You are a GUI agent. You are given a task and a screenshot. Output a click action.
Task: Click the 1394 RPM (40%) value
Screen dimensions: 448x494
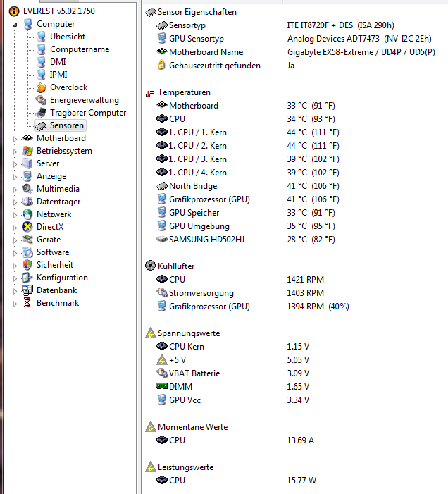pos(318,307)
